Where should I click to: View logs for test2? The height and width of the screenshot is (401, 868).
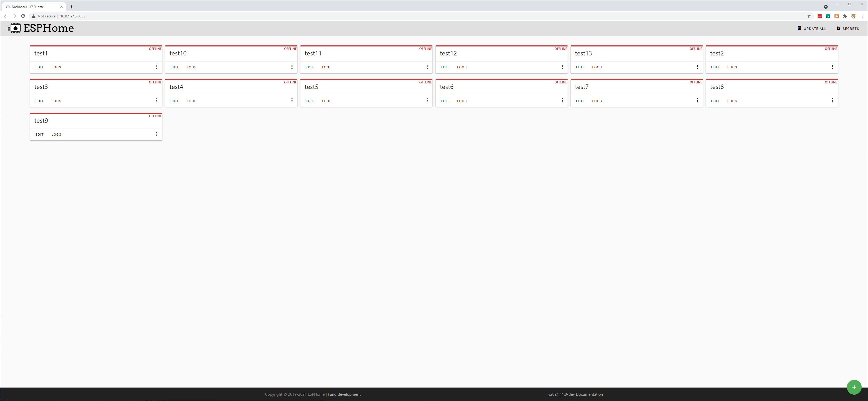(732, 67)
